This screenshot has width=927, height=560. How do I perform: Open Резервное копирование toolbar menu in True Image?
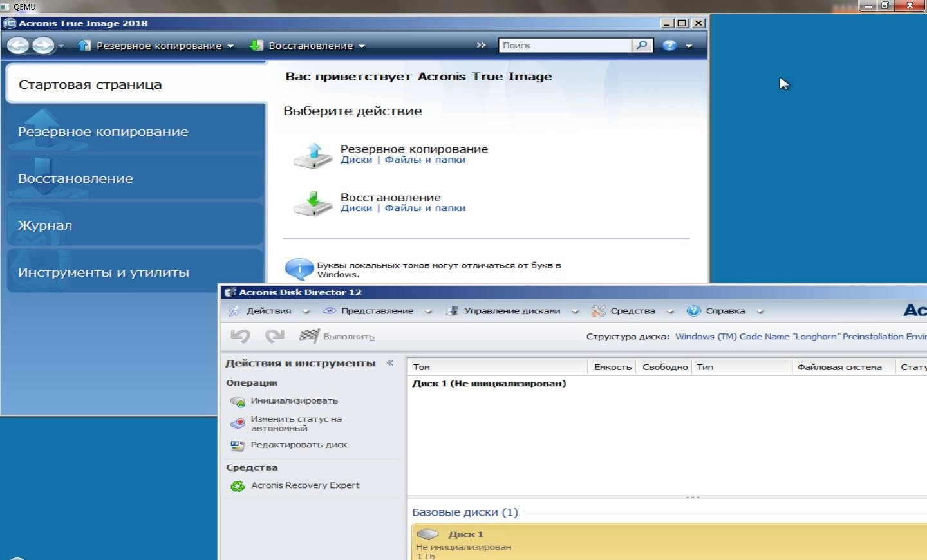pyautogui.click(x=155, y=46)
